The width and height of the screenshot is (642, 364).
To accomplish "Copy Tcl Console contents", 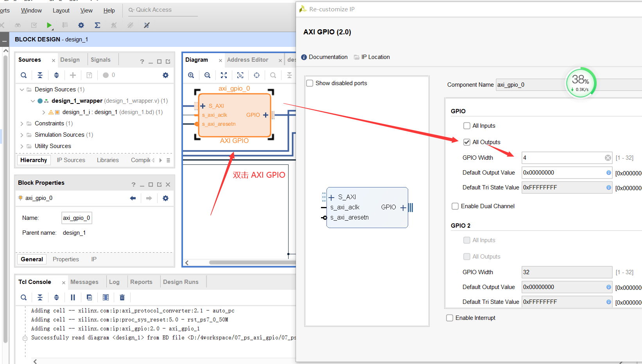I will pyautogui.click(x=89, y=297).
